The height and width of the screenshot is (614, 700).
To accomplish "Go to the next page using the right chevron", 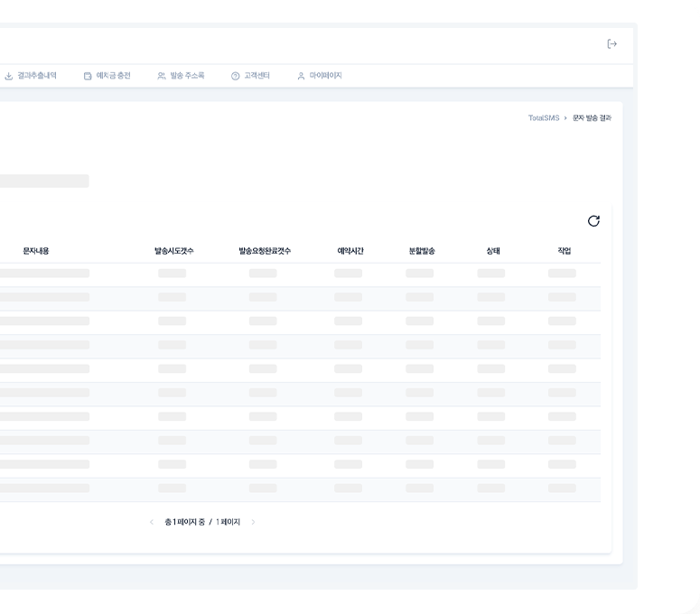I will (x=254, y=522).
